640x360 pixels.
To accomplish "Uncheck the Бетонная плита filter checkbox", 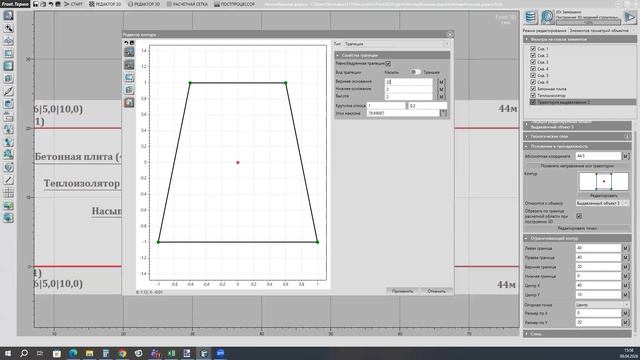I will click(533, 89).
